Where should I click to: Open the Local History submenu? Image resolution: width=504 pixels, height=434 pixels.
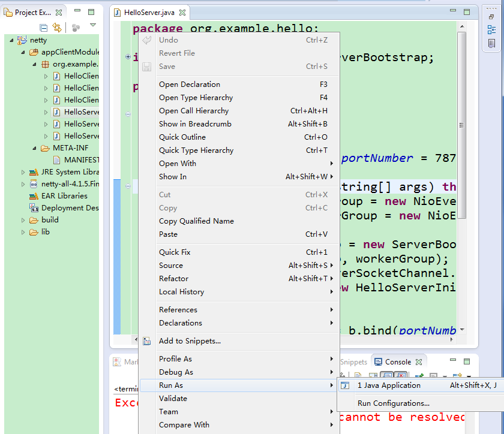click(x=239, y=292)
